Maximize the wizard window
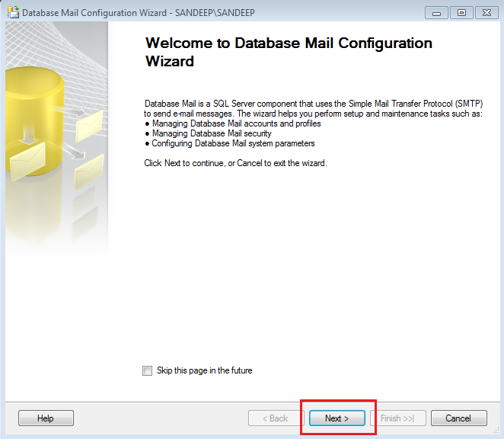504x439 pixels. click(x=461, y=12)
